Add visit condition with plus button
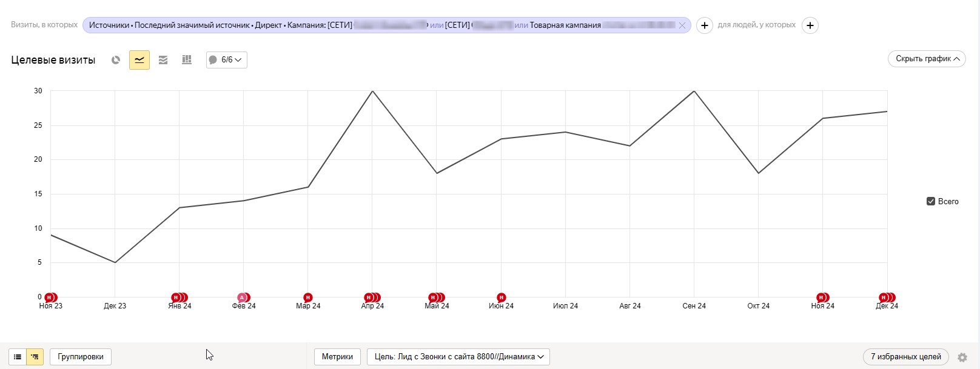 point(704,25)
